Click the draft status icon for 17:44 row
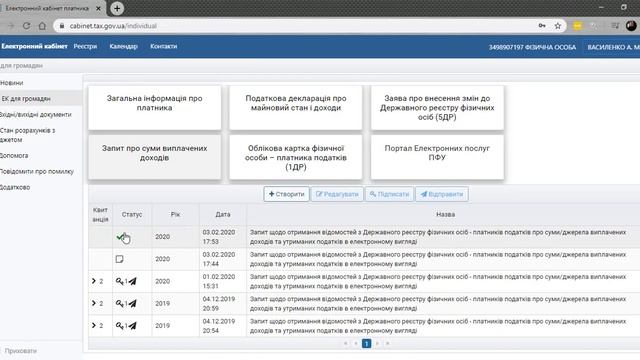 [x=120, y=259]
